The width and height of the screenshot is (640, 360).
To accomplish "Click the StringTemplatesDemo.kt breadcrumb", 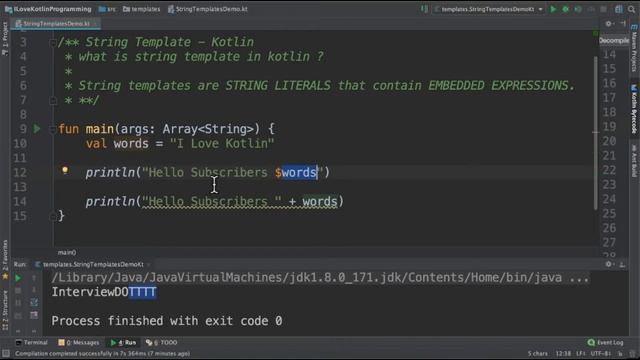I will coord(207,9).
